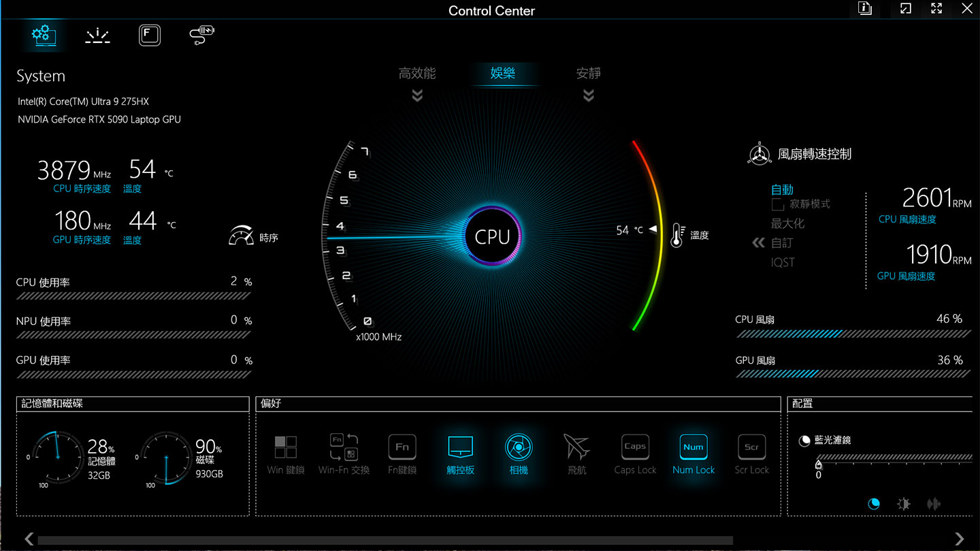Open the power management plug icon
The height and width of the screenshot is (551, 980).
click(x=199, y=35)
